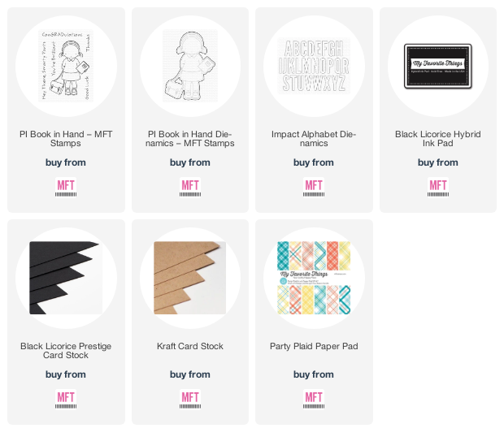Open the kraft card stock sheets image
Image resolution: width=504 pixels, height=441 pixels.
pos(190,278)
